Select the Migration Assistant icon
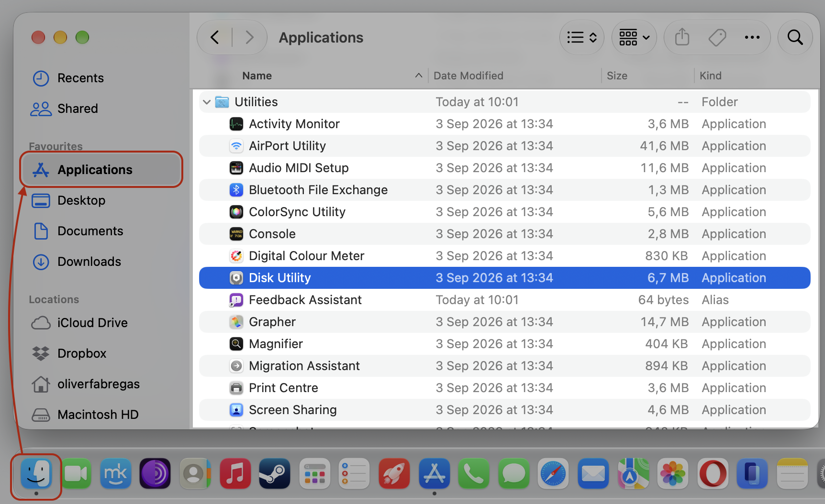 pos(236,366)
